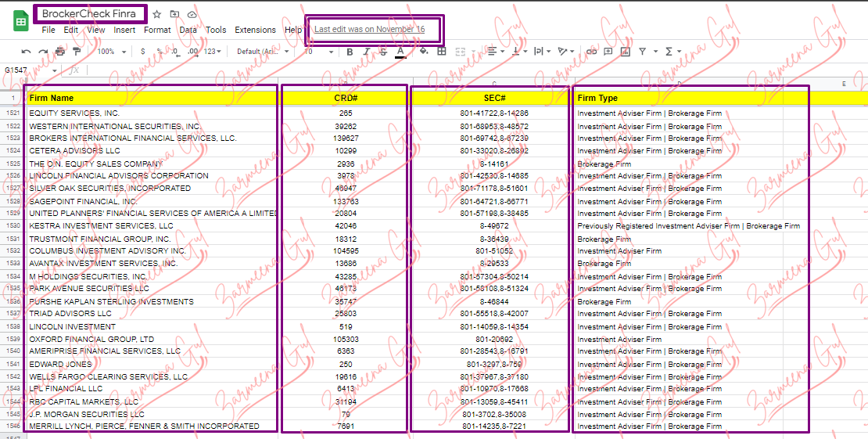Toggle Bold formatting
868x439 pixels.
click(x=350, y=52)
